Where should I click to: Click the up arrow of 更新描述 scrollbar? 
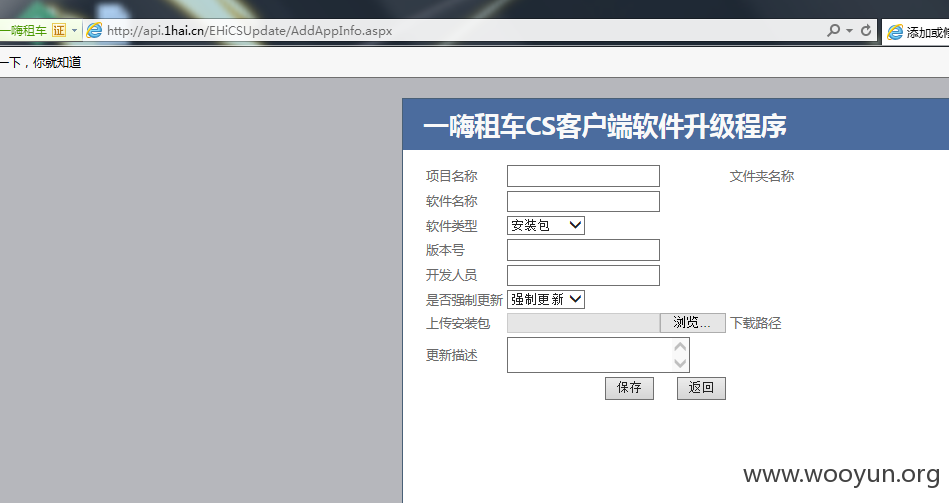coord(680,347)
